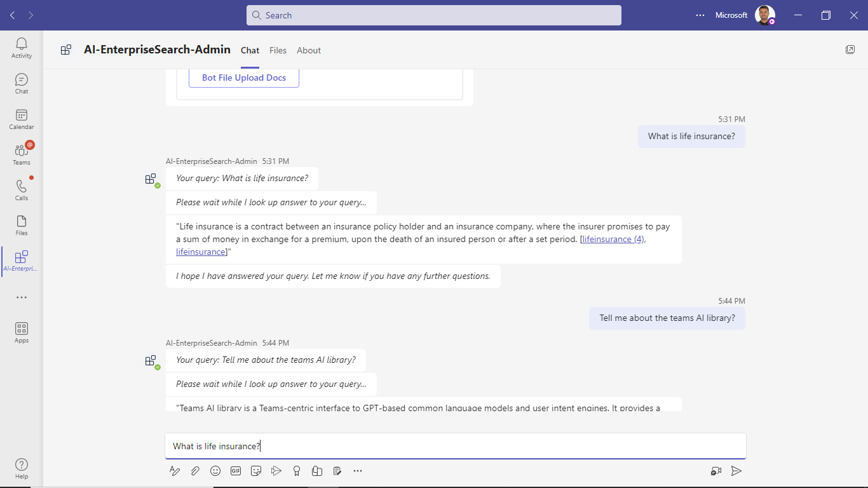
Task: Open the lifeinsurance citation link
Action: [x=201, y=252]
